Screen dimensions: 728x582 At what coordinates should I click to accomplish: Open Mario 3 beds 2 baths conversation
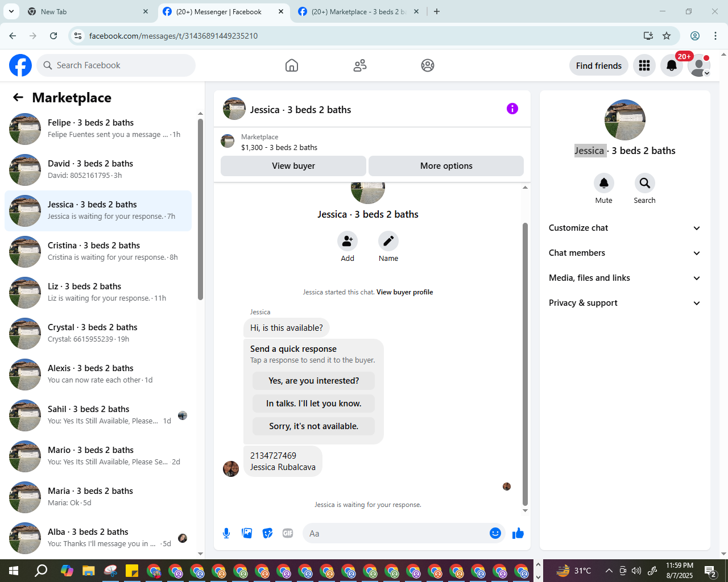98,456
